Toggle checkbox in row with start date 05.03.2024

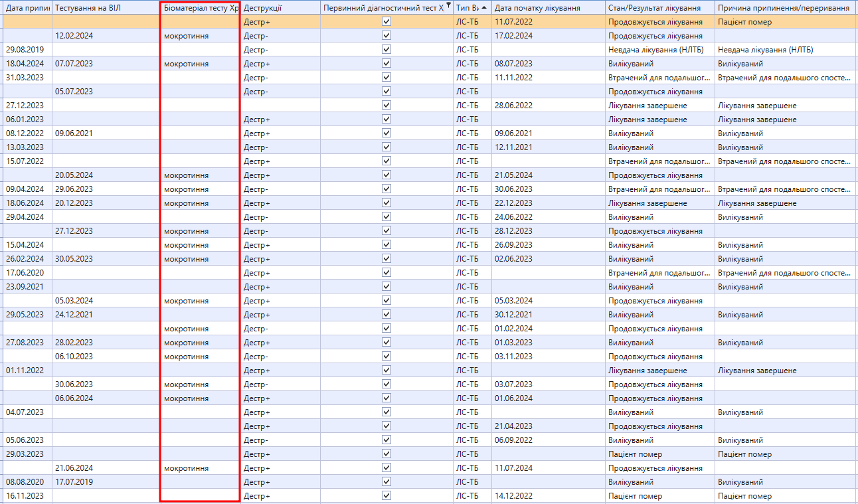386,300
